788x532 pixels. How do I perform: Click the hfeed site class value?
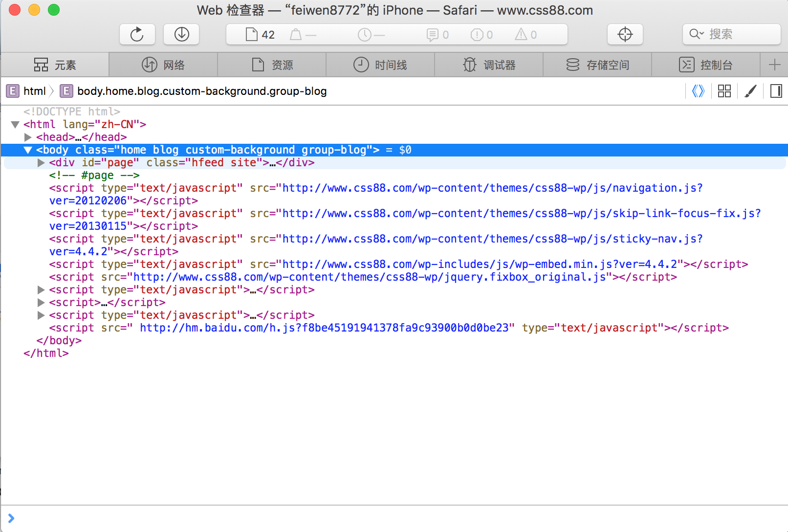point(224,162)
